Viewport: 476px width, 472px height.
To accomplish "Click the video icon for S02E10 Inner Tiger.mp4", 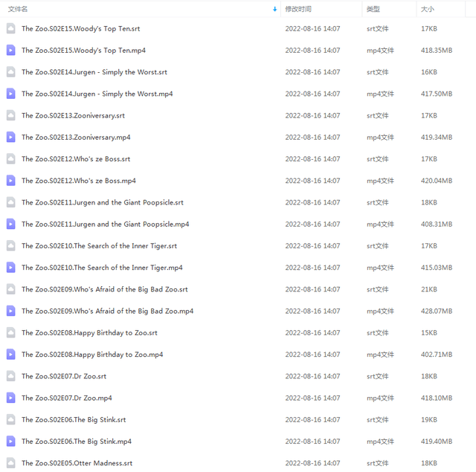I will tap(11, 268).
